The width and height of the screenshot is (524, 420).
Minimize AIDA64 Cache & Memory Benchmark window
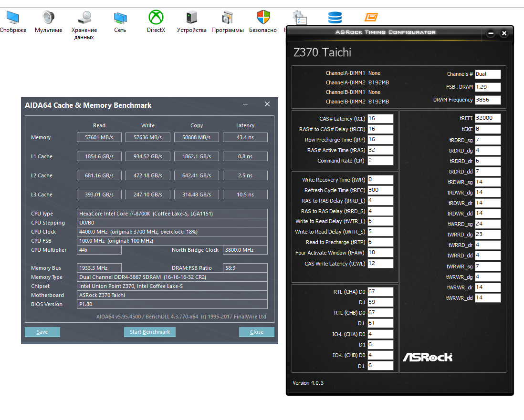[x=245, y=104]
